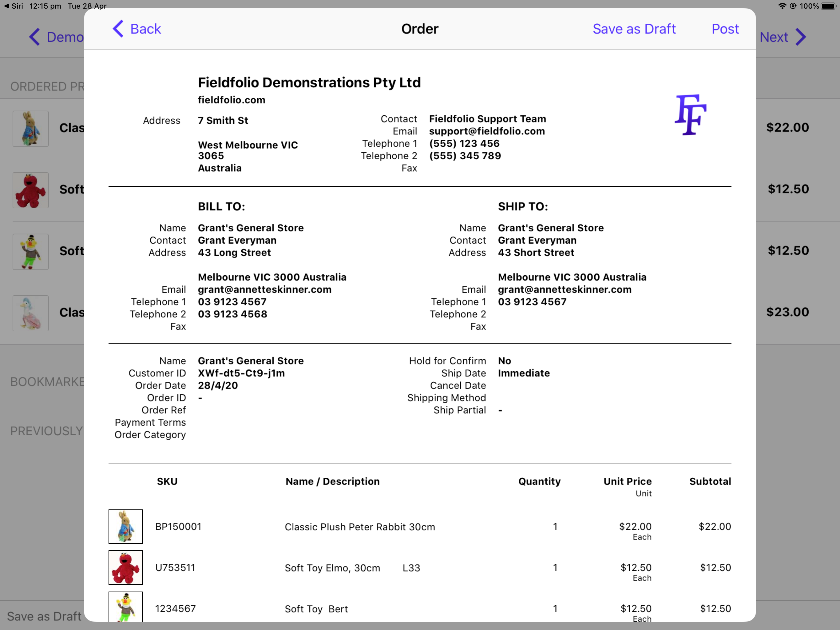Click the Elmo subtotal $12.50
Screen dimensions: 840x630
pyautogui.click(x=715, y=567)
